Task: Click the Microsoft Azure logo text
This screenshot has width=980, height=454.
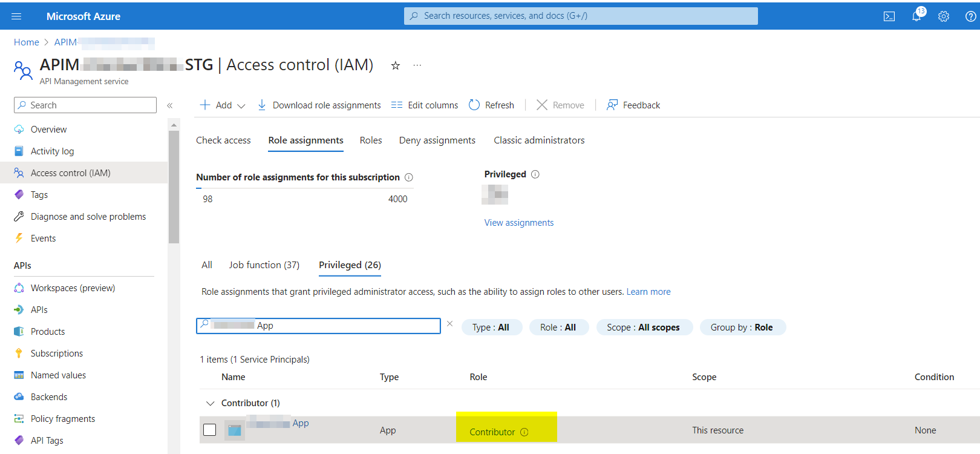Action: coord(83,16)
